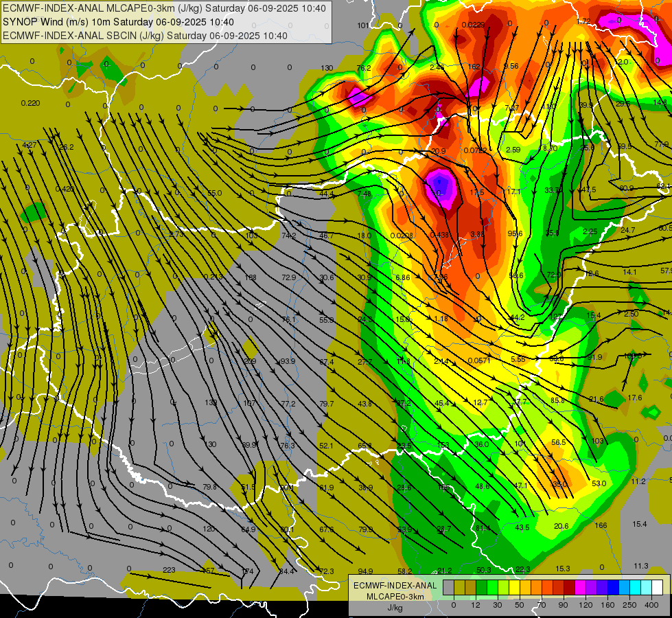
Task: Click legend tick label '250'
Action: [629, 605]
